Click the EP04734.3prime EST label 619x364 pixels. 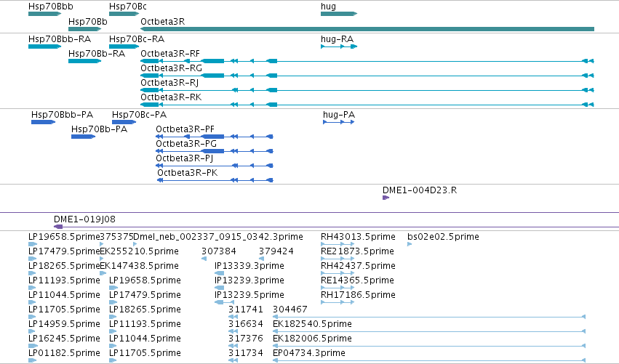309,353
